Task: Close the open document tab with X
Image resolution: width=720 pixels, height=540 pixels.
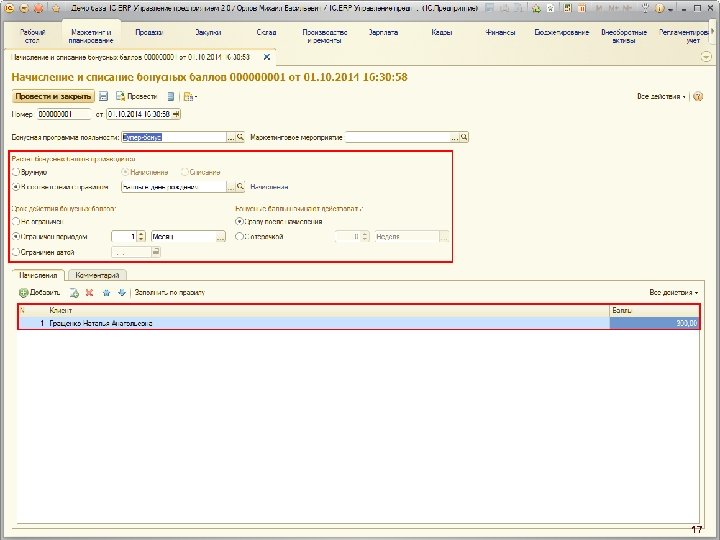Action: coord(267,57)
